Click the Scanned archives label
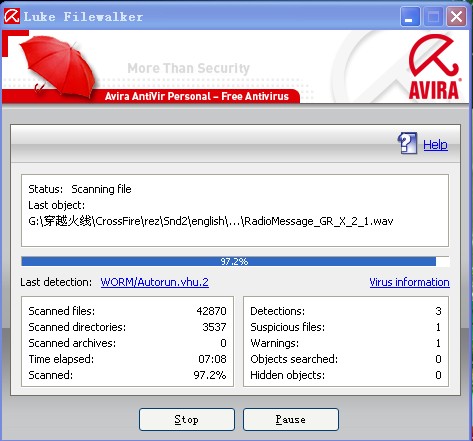Image resolution: width=473 pixels, height=441 pixels. [72, 343]
